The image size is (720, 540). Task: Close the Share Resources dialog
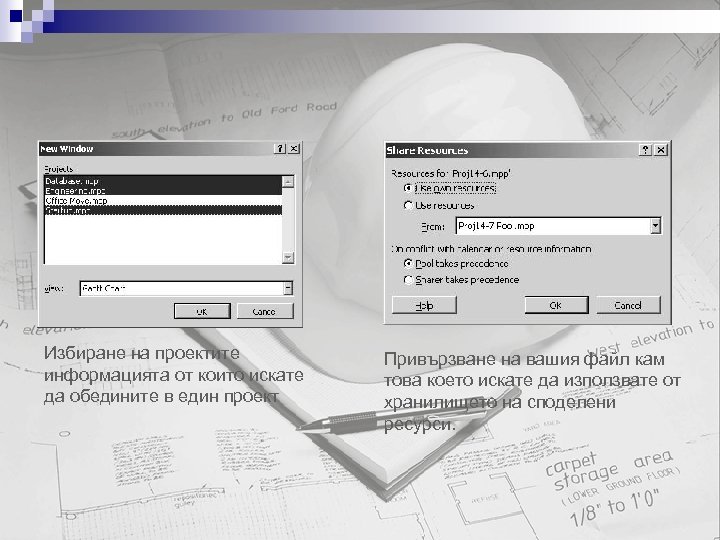(661, 150)
